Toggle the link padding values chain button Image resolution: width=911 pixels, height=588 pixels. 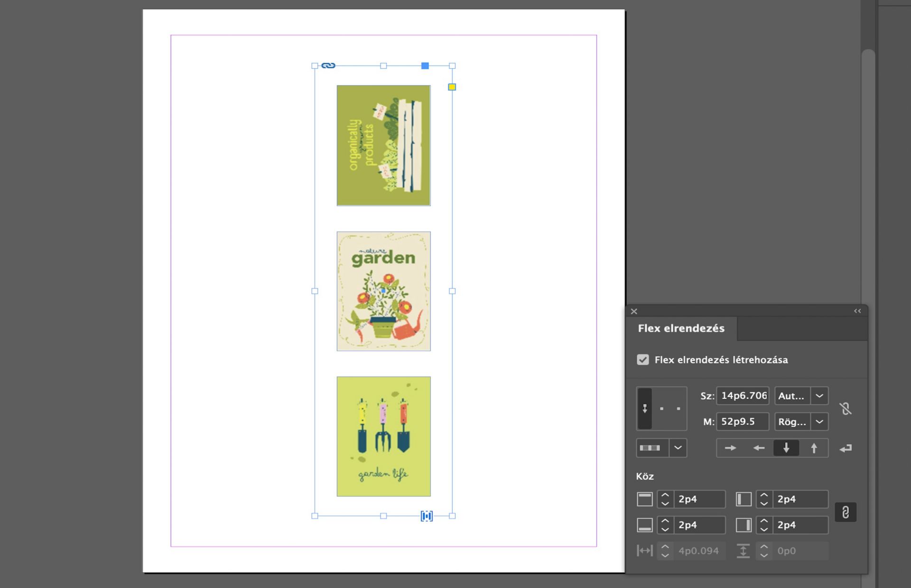846,512
